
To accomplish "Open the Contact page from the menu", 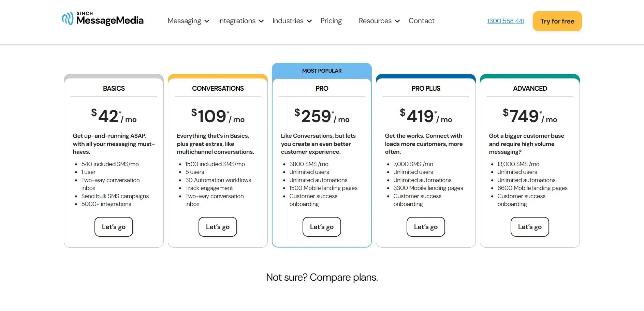I will tap(422, 21).
